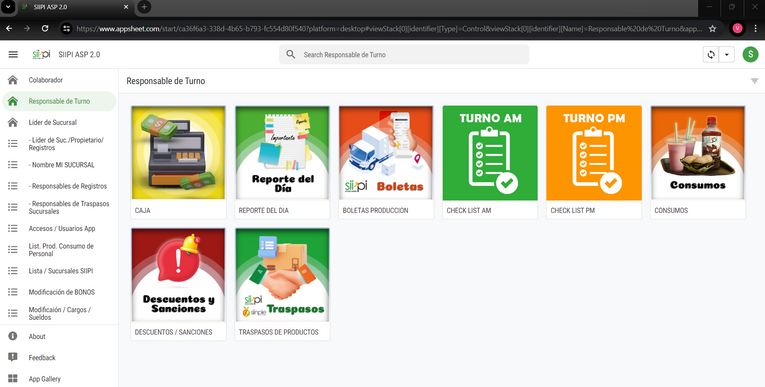Click list icon beside Accesos / Usuarios App
This screenshot has width=765, height=387.
pyautogui.click(x=13, y=228)
